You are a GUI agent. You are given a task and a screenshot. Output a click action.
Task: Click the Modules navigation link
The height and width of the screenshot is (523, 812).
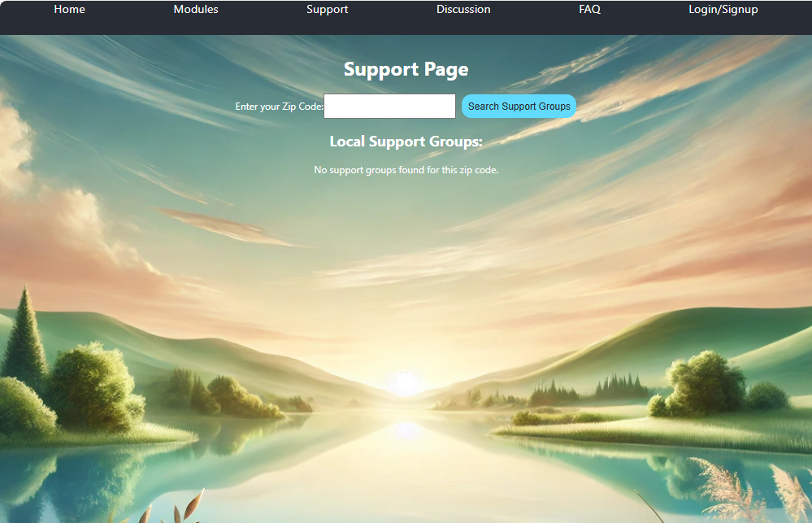(x=195, y=9)
